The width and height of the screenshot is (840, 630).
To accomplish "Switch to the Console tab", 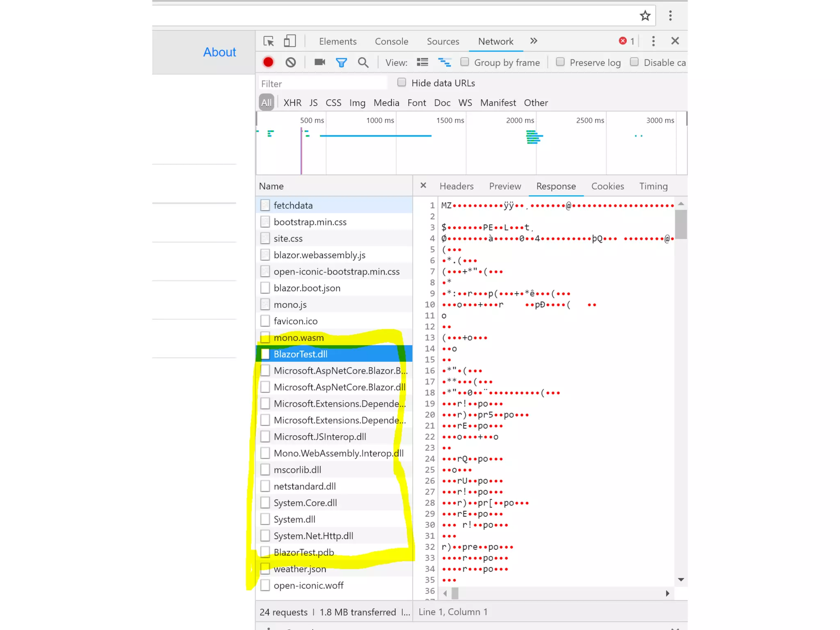I will [x=391, y=41].
